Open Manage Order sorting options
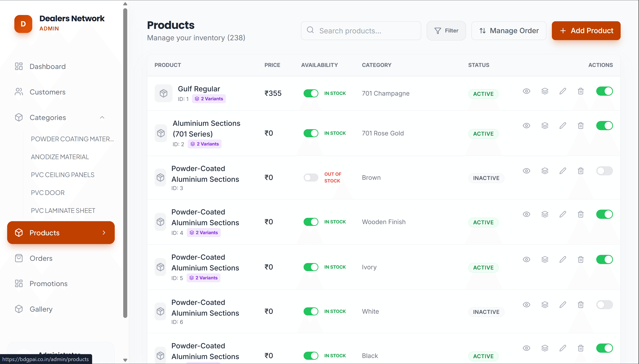This screenshot has height=364, width=639. (x=509, y=30)
